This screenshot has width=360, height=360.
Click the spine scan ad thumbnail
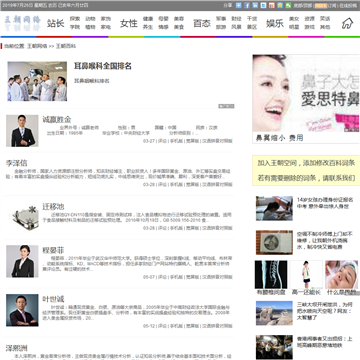pos(271,275)
